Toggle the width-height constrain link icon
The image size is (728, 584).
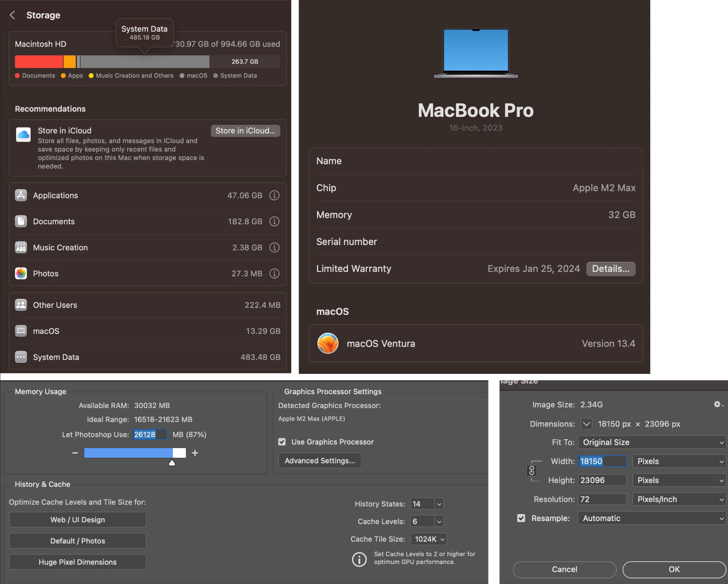point(531,471)
